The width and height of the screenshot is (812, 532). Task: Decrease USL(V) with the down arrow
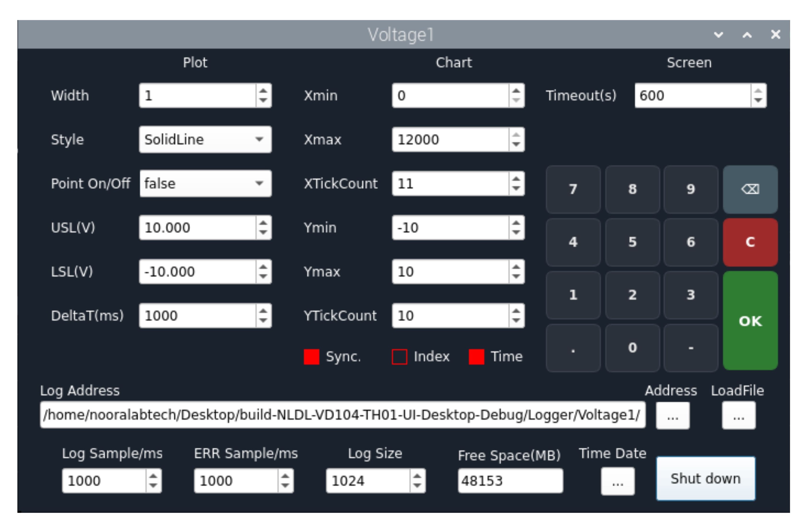click(x=263, y=232)
